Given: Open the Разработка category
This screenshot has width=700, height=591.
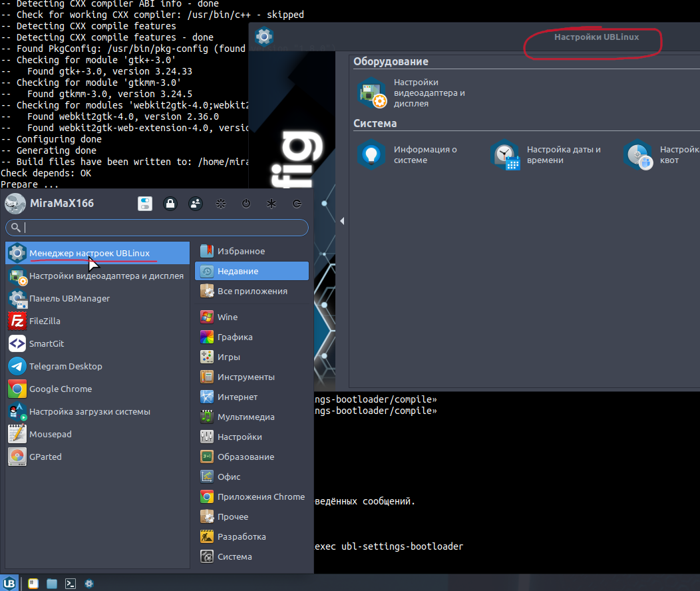Looking at the screenshot, I should coord(252,536).
